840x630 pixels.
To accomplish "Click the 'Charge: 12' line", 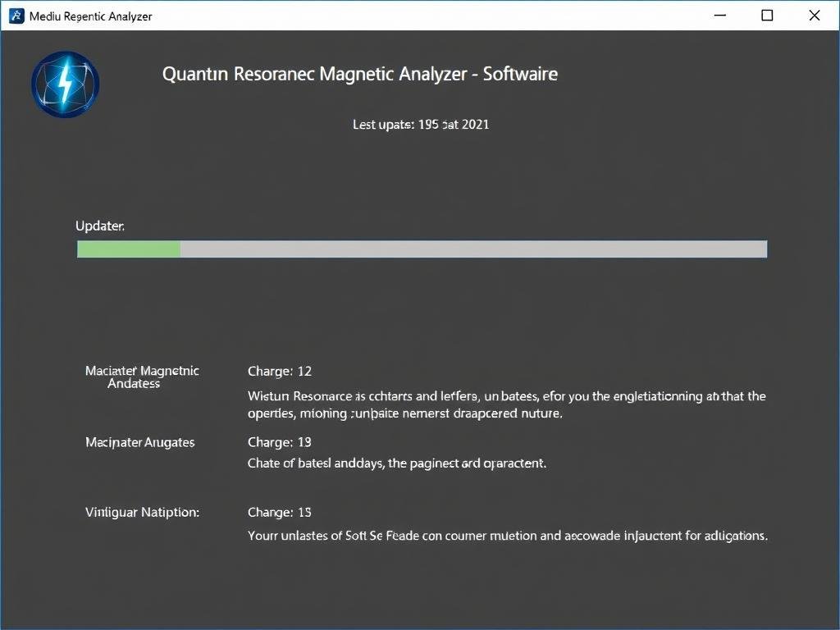I will click(x=280, y=372).
